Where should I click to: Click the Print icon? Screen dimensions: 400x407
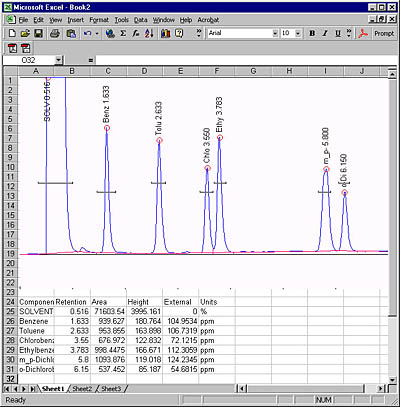pyautogui.click(x=55, y=33)
